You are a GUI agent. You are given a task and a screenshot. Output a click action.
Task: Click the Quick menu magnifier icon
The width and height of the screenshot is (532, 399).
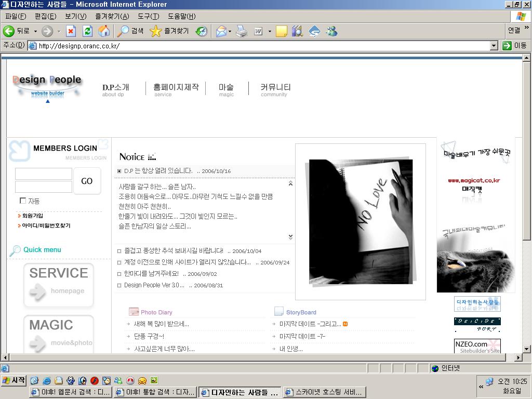click(x=15, y=250)
